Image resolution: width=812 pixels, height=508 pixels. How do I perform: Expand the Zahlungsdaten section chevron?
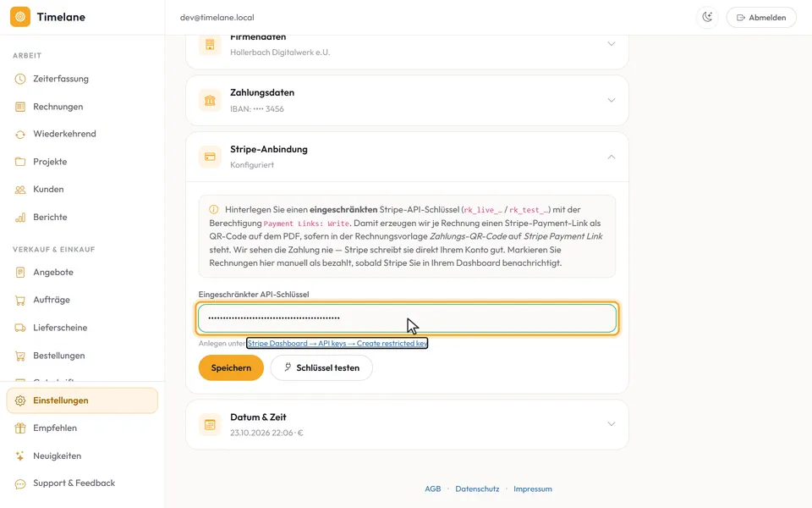[611, 100]
